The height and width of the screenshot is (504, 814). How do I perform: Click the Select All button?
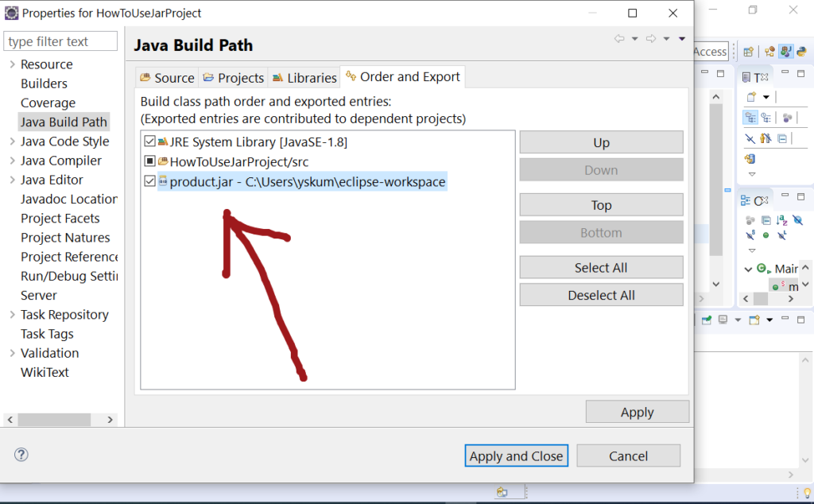[x=601, y=268]
